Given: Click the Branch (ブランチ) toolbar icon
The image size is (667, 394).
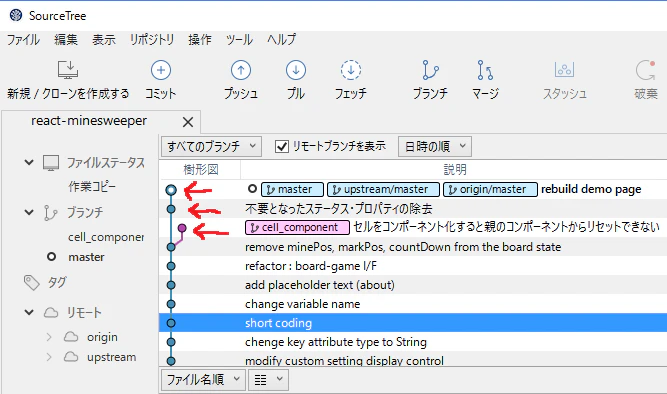Looking at the screenshot, I should click(430, 70).
